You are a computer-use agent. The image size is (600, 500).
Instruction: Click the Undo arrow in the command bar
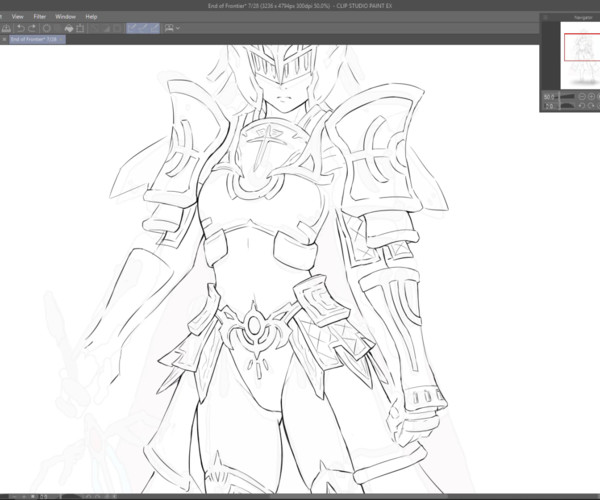click(x=21, y=28)
